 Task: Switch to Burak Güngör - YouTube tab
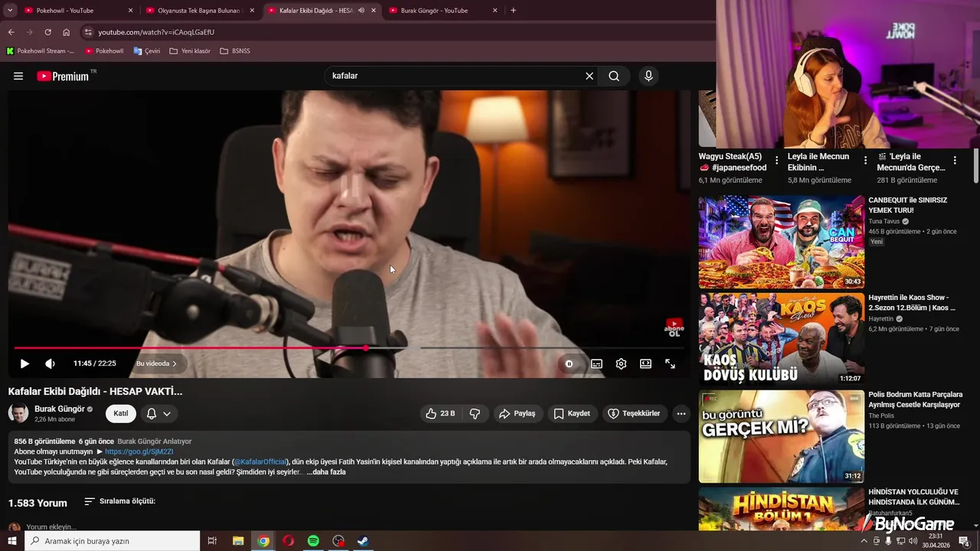tap(443, 11)
